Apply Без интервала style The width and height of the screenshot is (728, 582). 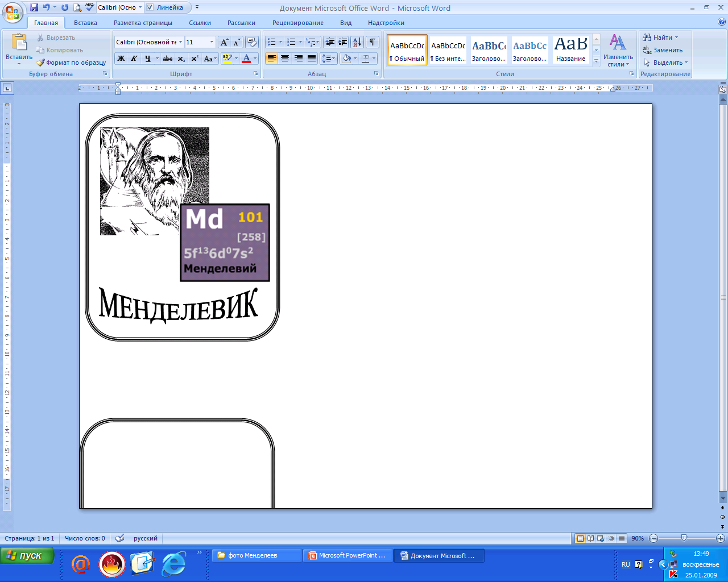[448, 50]
